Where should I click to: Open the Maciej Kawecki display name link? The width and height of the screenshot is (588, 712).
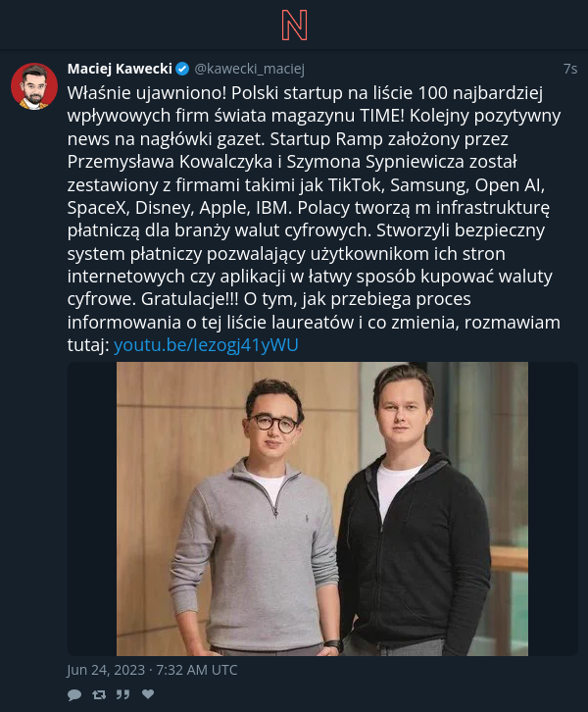click(120, 69)
